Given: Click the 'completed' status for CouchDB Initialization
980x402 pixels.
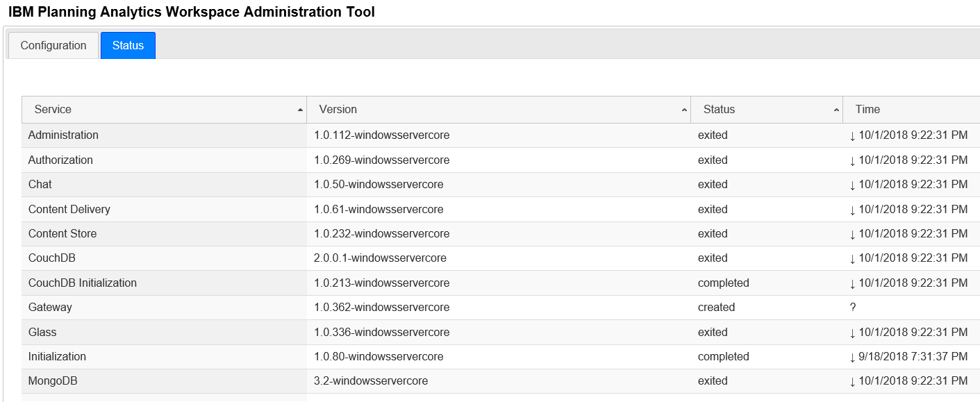Looking at the screenshot, I should [x=724, y=283].
